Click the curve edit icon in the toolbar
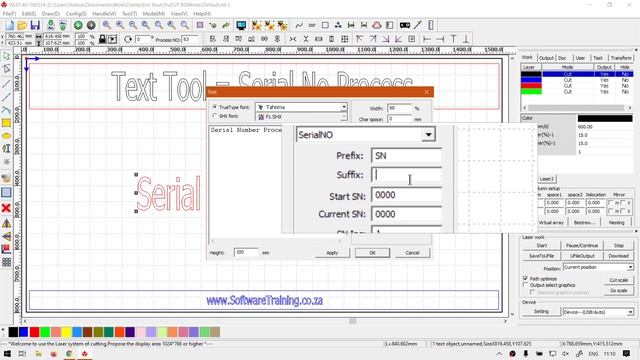This screenshot has width=640, height=360. (x=299, y=25)
